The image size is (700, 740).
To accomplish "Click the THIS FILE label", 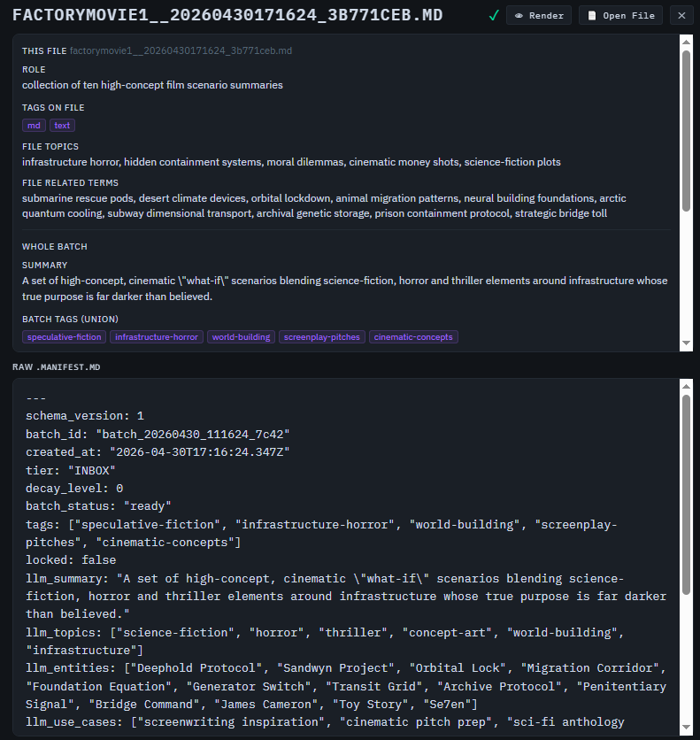I will pyautogui.click(x=44, y=51).
